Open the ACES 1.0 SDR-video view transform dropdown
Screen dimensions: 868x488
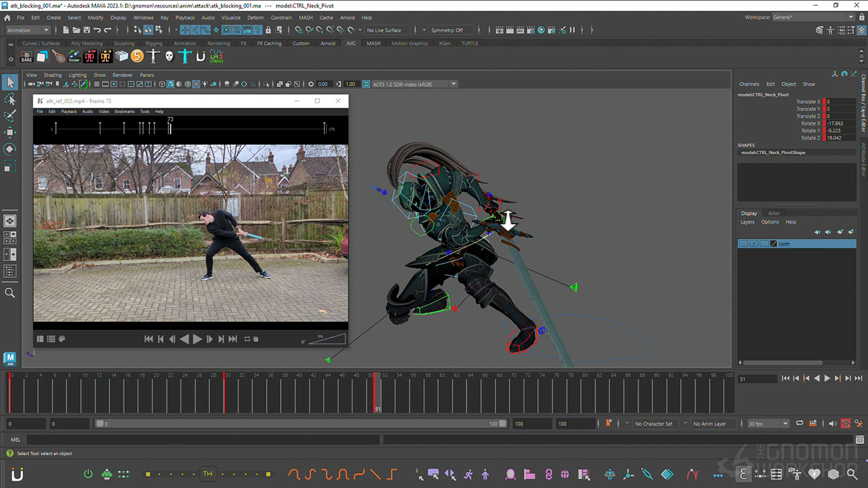click(454, 84)
